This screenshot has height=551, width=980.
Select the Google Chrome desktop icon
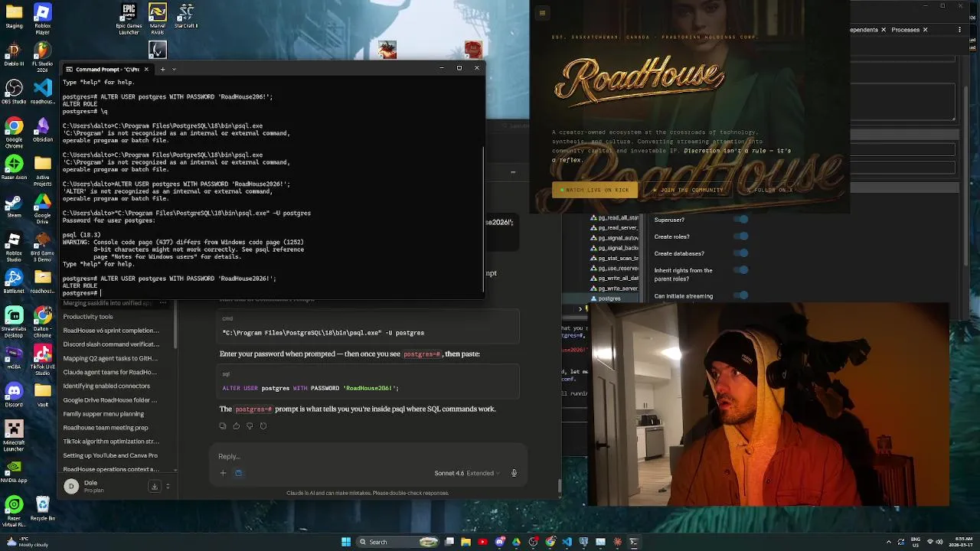click(x=14, y=130)
